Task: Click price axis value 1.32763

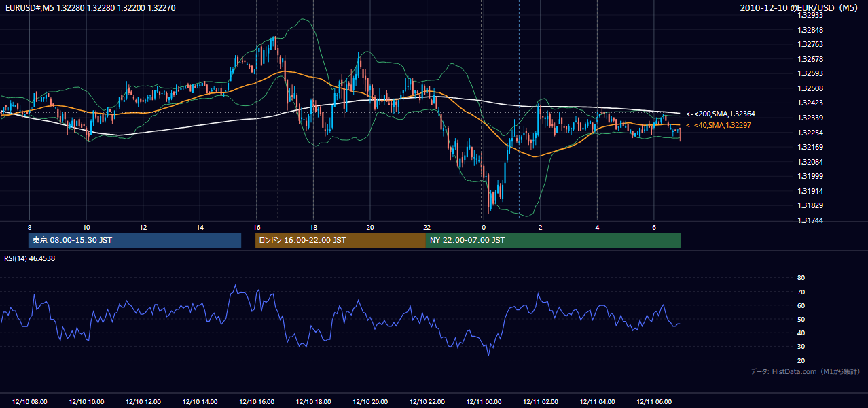Action: (x=811, y=44)
